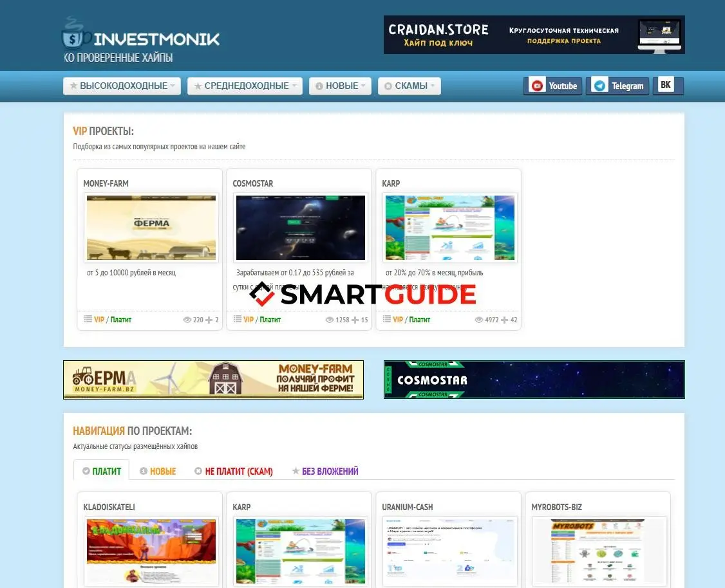Click the Money-Farm VIP project thumbnail
This screenshot has width=725, height=588.
(x=151, y=228)
